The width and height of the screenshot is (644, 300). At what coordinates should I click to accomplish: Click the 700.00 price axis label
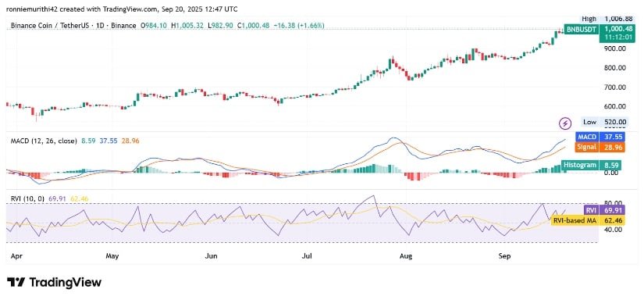[614, 87]
